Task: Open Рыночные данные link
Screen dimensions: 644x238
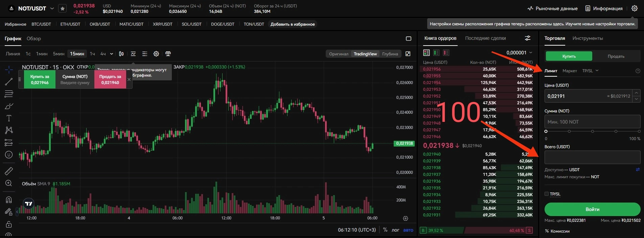Action: click(552, 8)
